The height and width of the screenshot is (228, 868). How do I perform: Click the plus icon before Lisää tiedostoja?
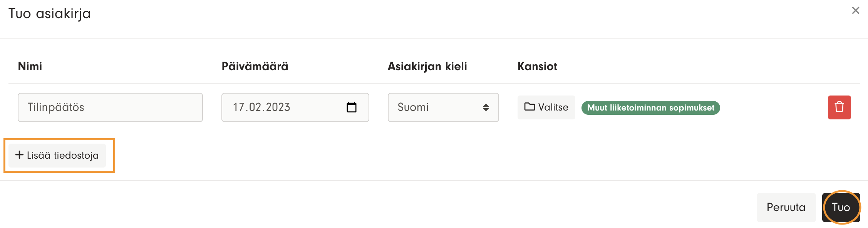[19, 155]
